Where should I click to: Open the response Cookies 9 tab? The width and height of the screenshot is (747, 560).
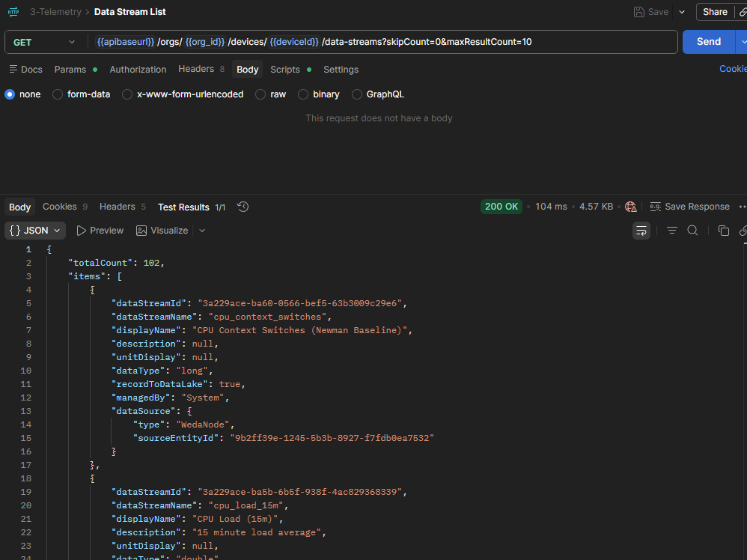pyautogui.click(x=65, y=207)
